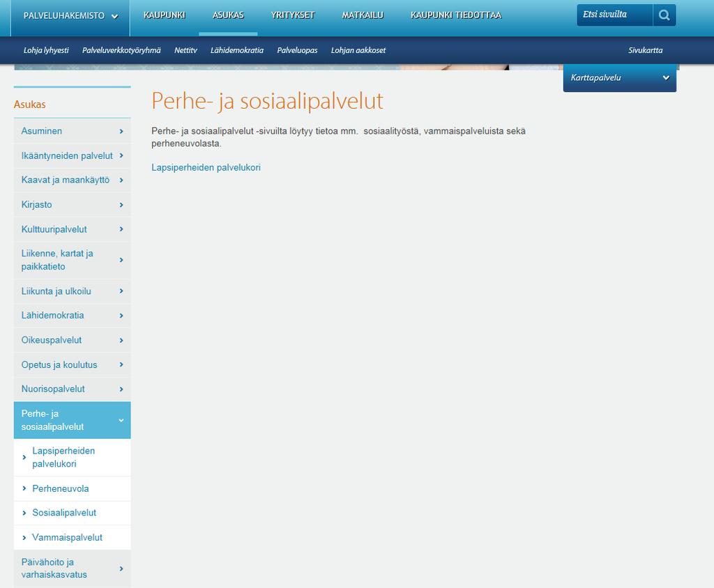Screen dimensions: 714x588
Task: Open the Lapsiperheiden palvelukori content link
Action: click(206, 167)
